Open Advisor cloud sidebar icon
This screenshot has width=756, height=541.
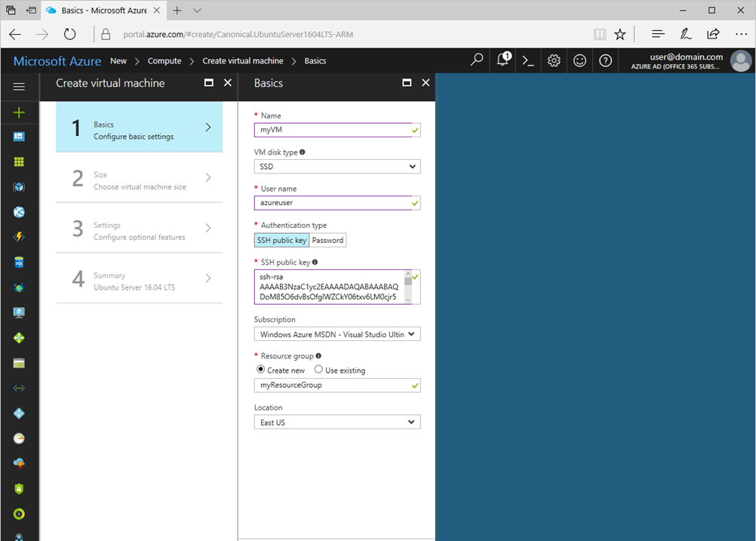19,463
